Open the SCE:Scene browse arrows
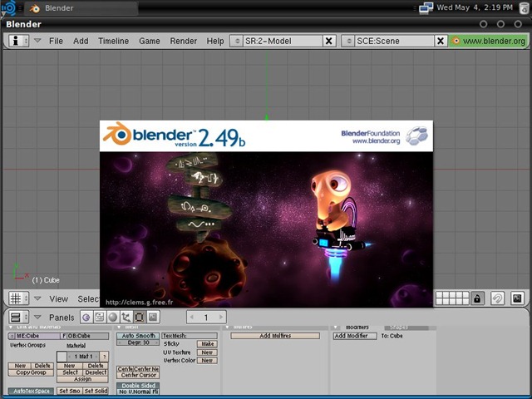 click(348, 41)
